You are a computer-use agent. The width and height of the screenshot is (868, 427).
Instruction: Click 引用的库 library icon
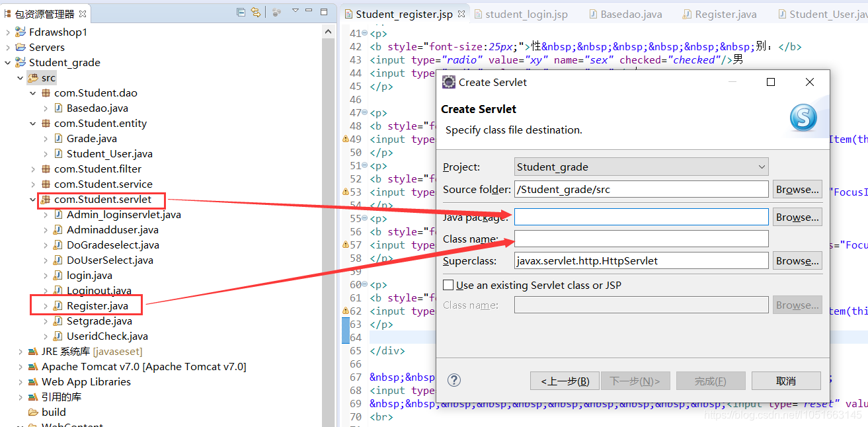point(33,397)
